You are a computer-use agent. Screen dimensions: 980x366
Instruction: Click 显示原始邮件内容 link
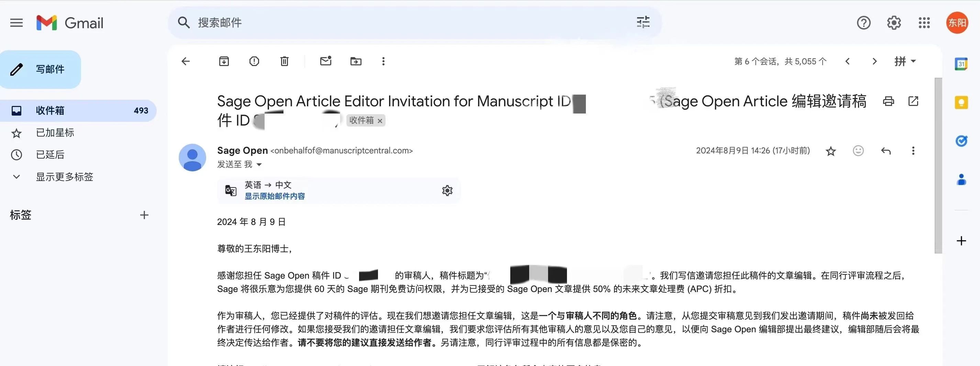(x=275, y=196)
